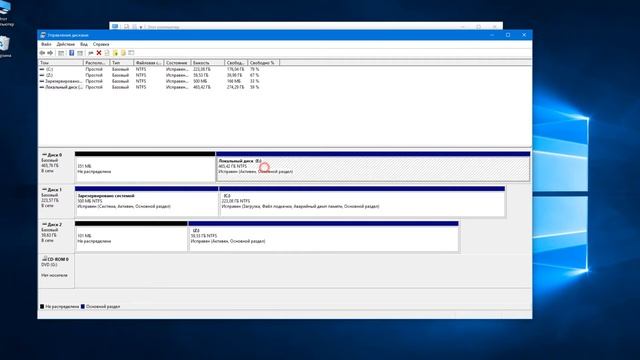The image size is (640, 360).
Task: Click the Основной раздел legend label
Action: pos(103,307)
